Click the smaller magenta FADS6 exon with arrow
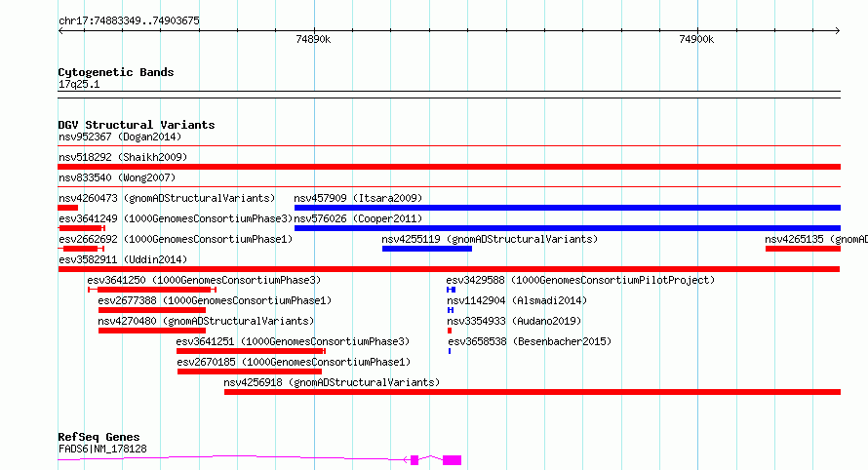 [414, 460]
